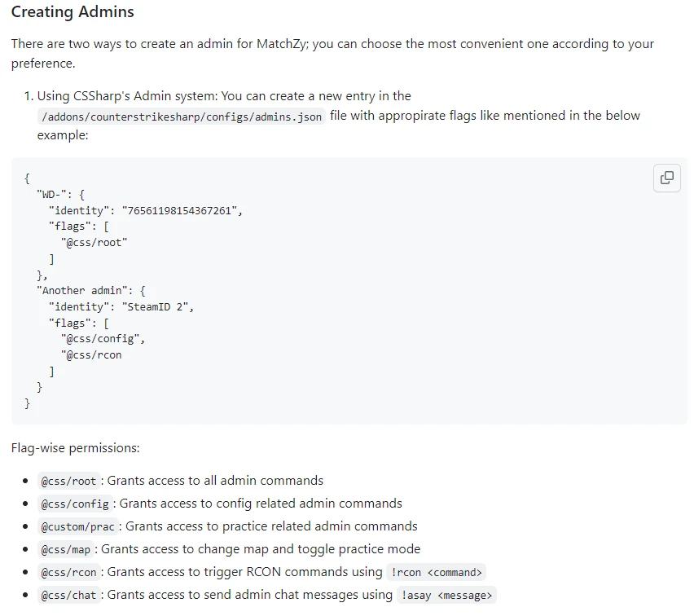Click the "Flag-wise permissions:" text
The height and width of the screenshot is (616, 694).
click(76, 448)
